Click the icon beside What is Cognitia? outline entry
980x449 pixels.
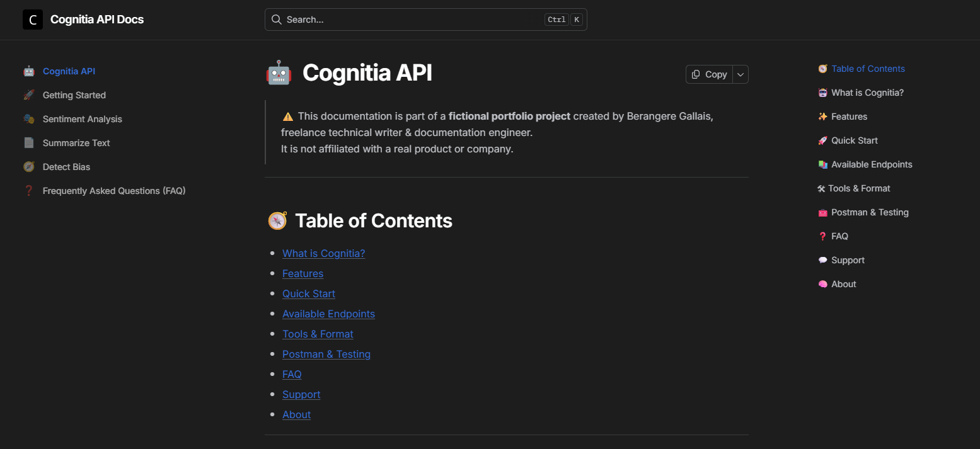(822, 93)
